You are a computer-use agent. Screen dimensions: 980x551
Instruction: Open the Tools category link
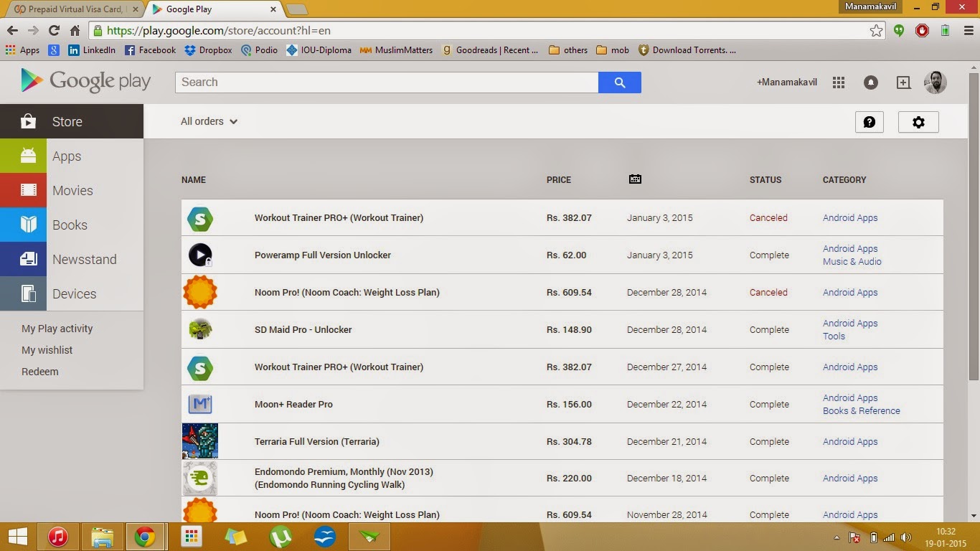[x=834, y=336]
